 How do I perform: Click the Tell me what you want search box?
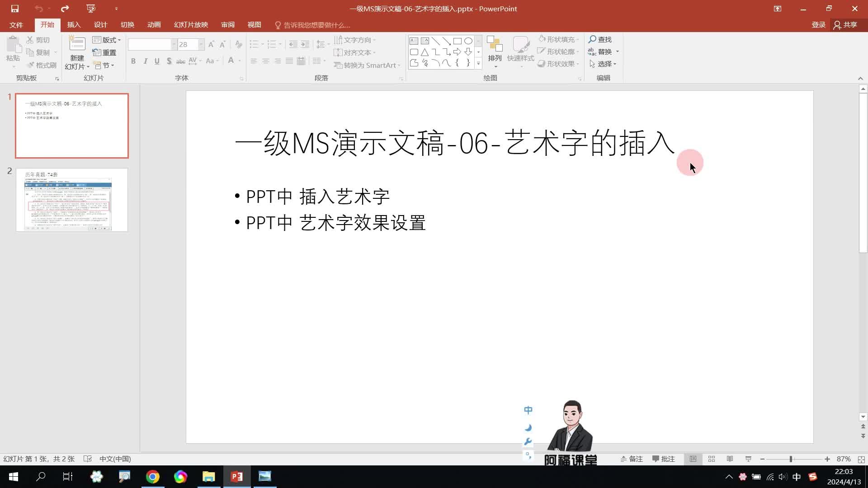(313, 25)
